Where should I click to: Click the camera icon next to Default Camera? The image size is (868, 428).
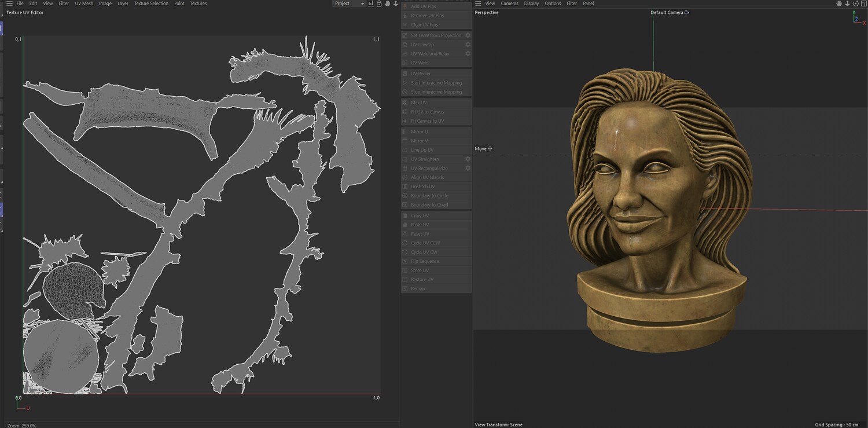click(x=687, y=12)
